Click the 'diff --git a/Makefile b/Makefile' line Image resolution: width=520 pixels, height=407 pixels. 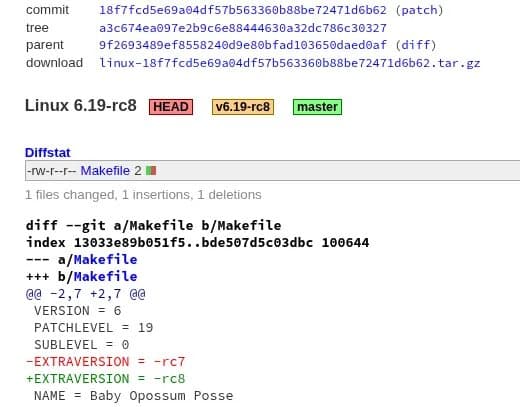tap(153, 226)
